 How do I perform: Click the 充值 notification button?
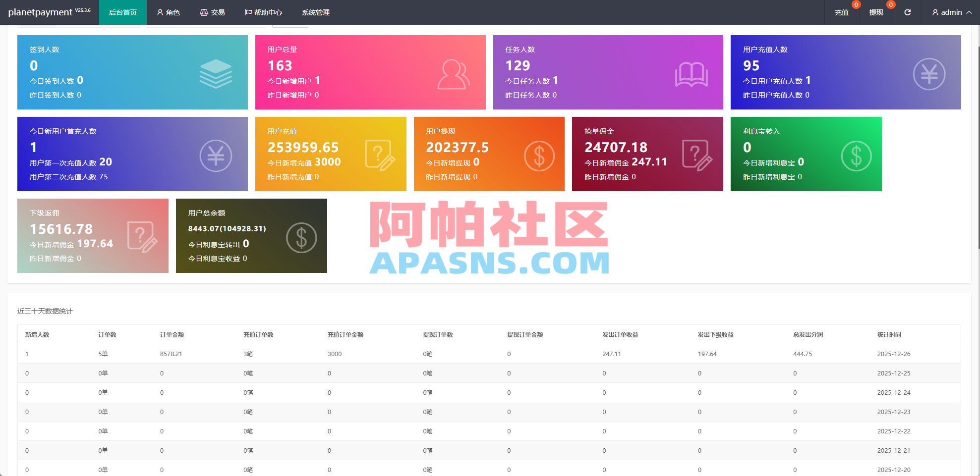(842, 12)
